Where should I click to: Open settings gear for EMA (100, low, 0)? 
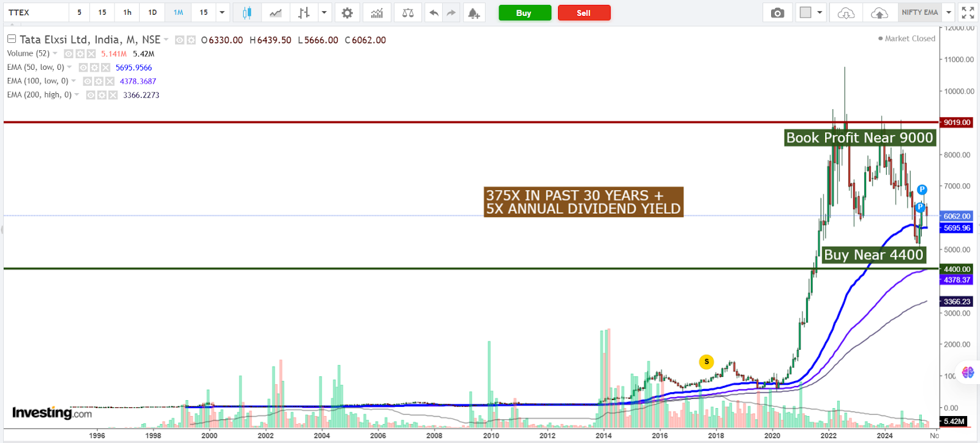click(99, 81)
